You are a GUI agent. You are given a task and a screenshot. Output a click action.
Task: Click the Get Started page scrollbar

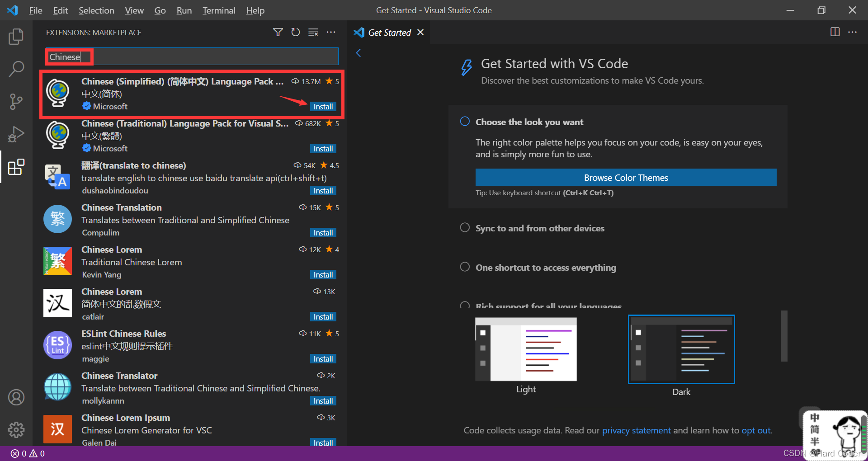coord(784,336)
